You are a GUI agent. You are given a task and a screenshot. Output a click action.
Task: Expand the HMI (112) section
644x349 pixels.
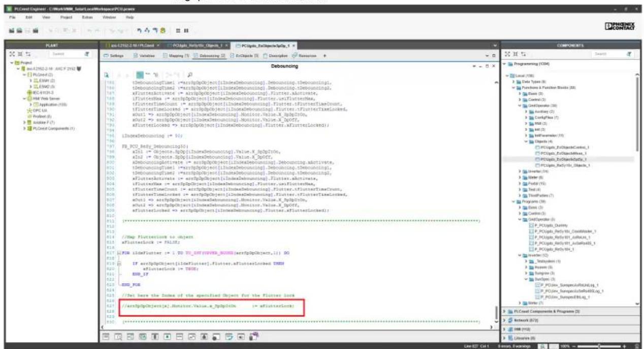coord(504,329)
